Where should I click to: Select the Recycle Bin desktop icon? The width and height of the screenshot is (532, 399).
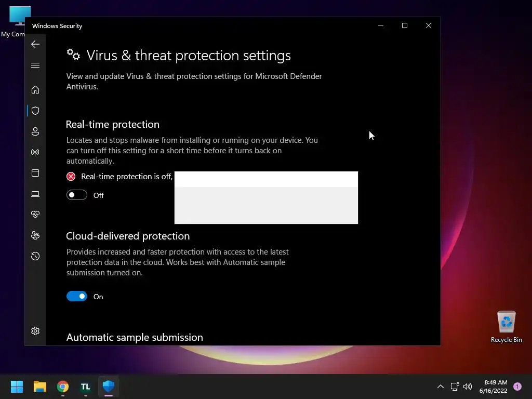(x=506, y=326)
